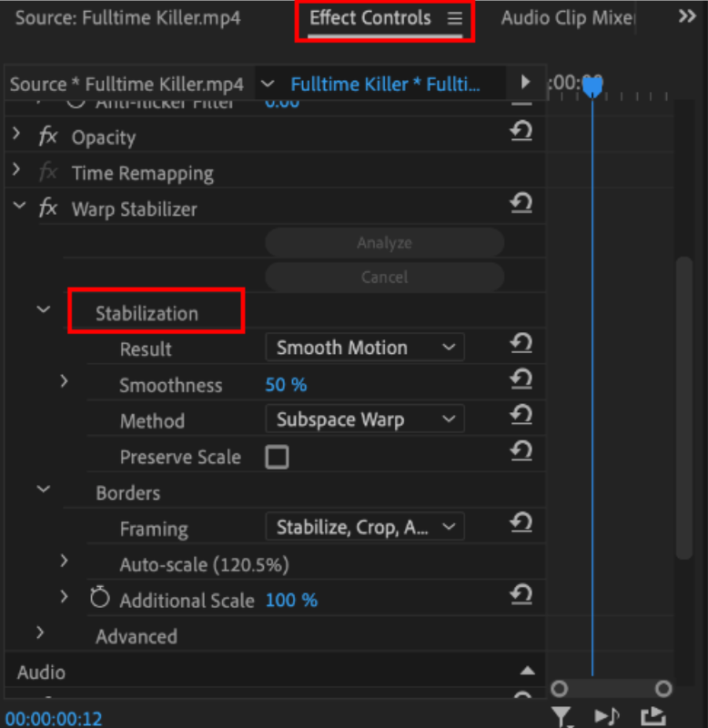
Task: Click the Source * Fulltime Killer.mp4 label
Action: pyautogui.click(x=126, y=85)
